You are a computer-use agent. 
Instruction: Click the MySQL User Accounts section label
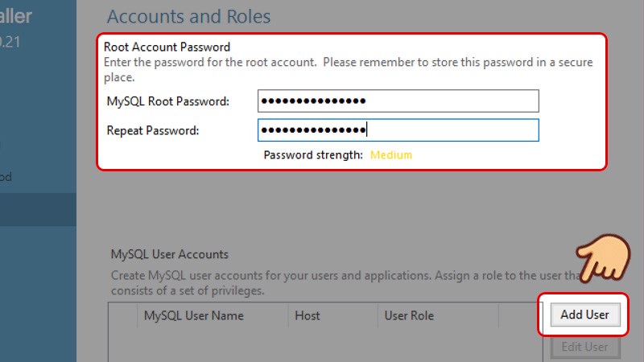tap(169, 254)
